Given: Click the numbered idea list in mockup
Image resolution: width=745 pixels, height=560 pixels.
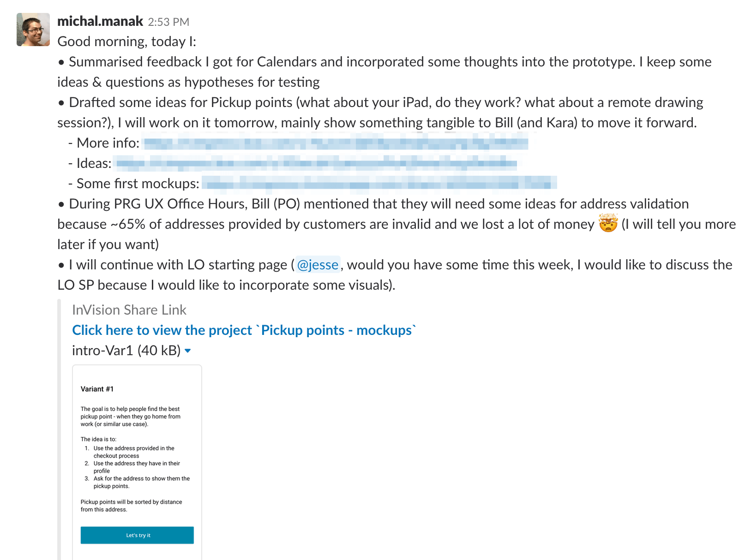Looking at the screenshot, I should pyautogui.click(x=137, y=467).
